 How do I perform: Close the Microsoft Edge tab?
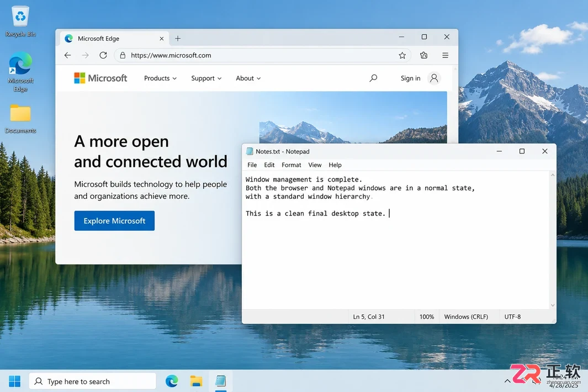click(x=162, y=39)
